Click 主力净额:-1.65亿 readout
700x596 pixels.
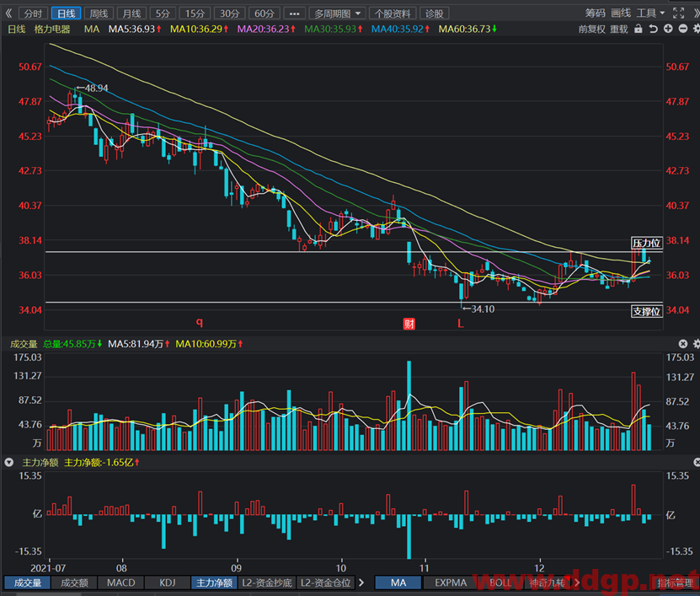click(102, 463)
